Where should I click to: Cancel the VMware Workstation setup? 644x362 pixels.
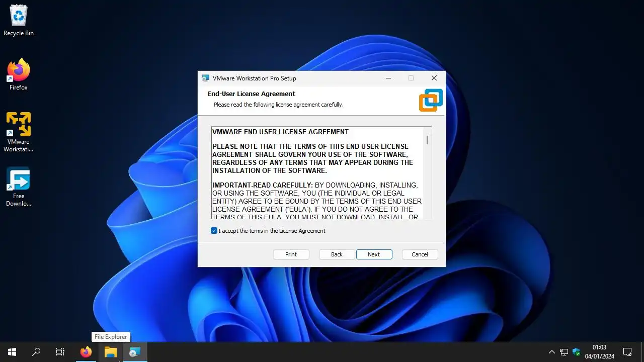(x=420, y=254)
